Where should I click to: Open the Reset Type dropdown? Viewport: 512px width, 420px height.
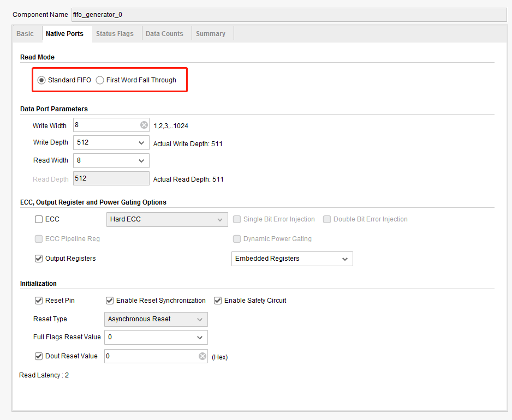point(156,319)
